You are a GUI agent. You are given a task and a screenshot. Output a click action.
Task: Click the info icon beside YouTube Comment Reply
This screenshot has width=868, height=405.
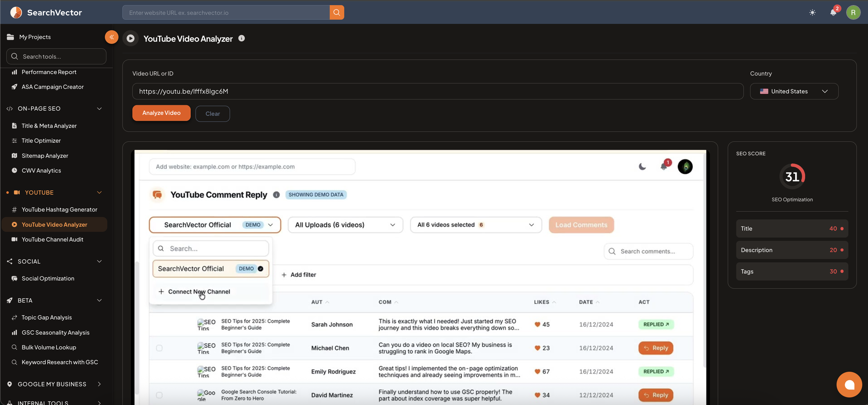[x=276, y=195]
